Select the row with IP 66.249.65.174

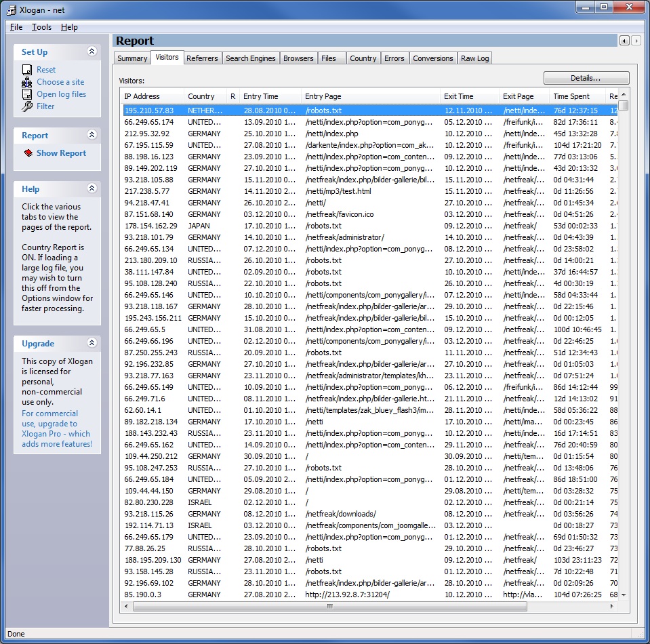click(369, 122)
